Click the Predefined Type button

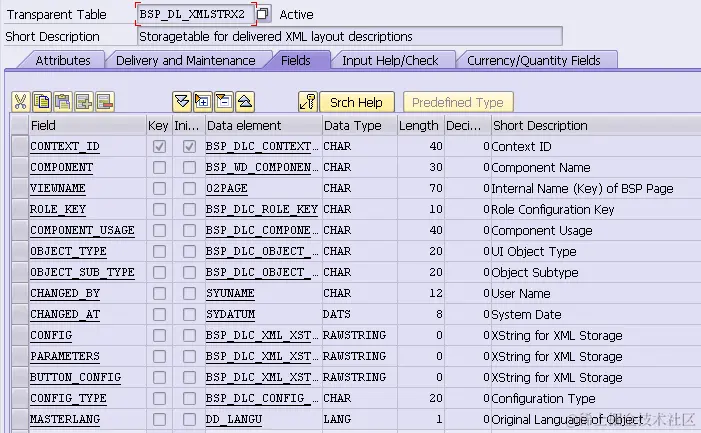click(458, 102)
